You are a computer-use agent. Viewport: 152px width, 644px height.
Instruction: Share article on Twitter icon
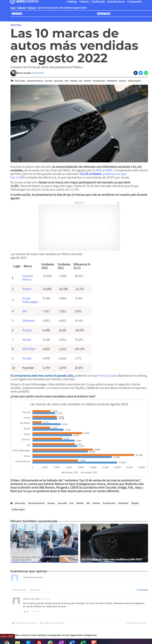tap(141, 73)
